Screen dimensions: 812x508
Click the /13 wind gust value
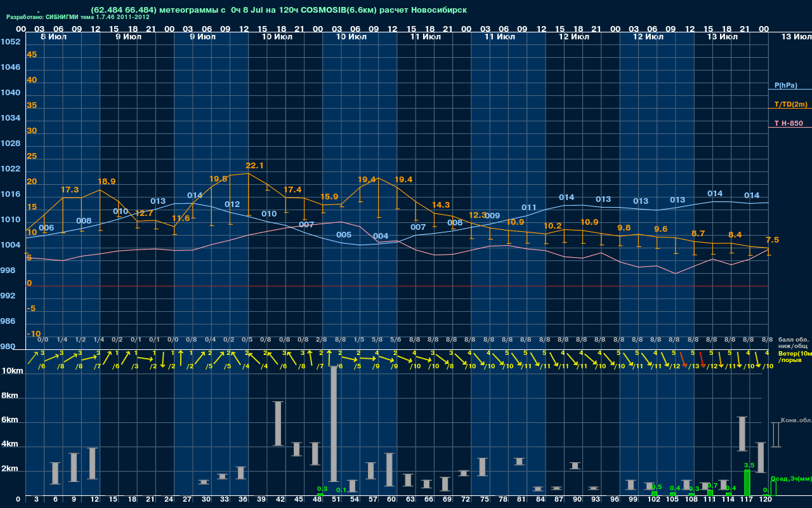693,366
